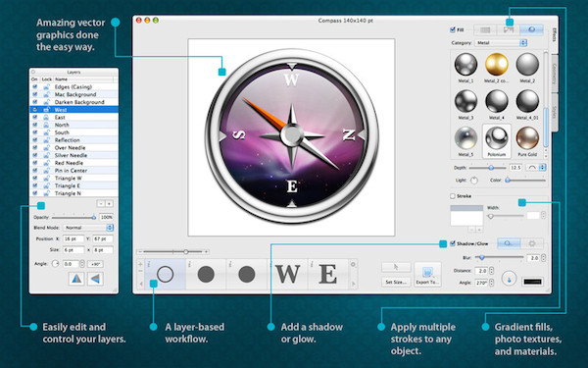Rotate layer with the +90° button
The width and height of the screenshot is (588, 368).
tap(95, 264)
